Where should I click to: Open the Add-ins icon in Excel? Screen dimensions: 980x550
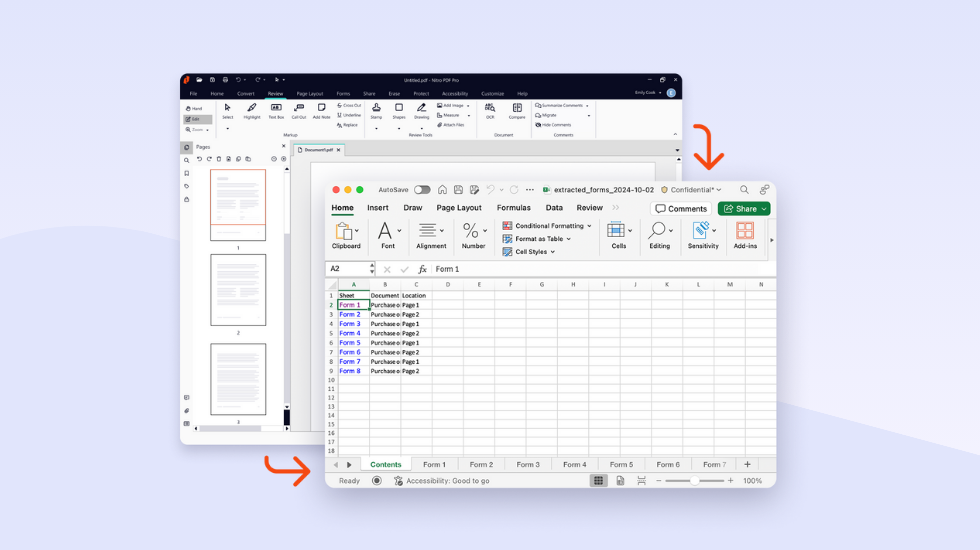745,233
